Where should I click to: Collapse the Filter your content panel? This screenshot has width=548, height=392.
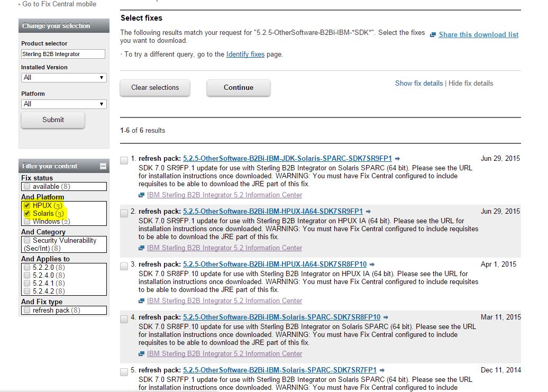pyautogui.click(x=103, y=166)
